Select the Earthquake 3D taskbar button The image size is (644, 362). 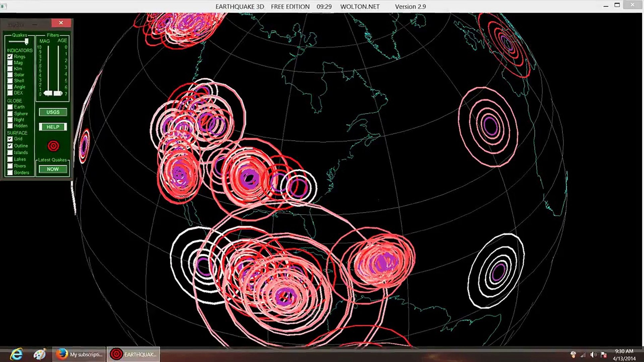pos(133,354)
